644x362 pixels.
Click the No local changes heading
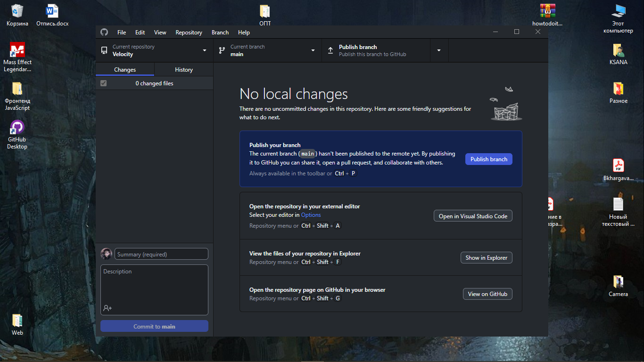294,94
